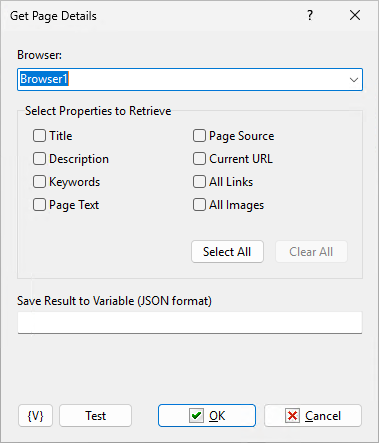
Task: Open the {V} variable picker button
Action: (35, 416)
